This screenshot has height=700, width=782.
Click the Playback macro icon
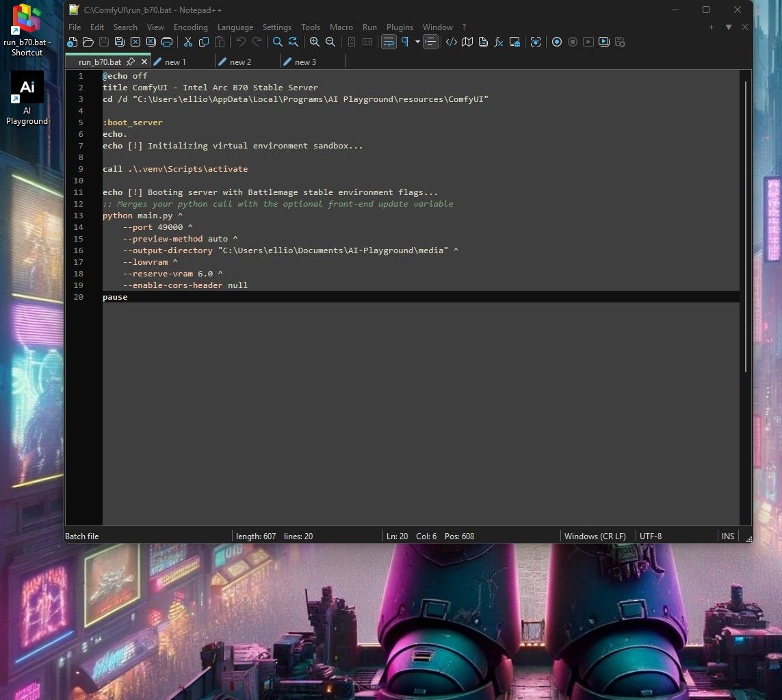pyautogui.click(x=588, y=42)
